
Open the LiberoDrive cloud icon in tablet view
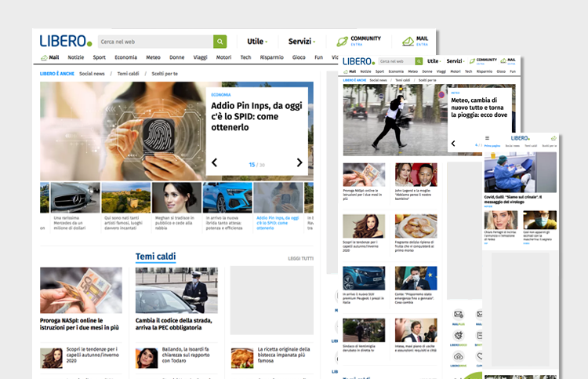[459, 356]
